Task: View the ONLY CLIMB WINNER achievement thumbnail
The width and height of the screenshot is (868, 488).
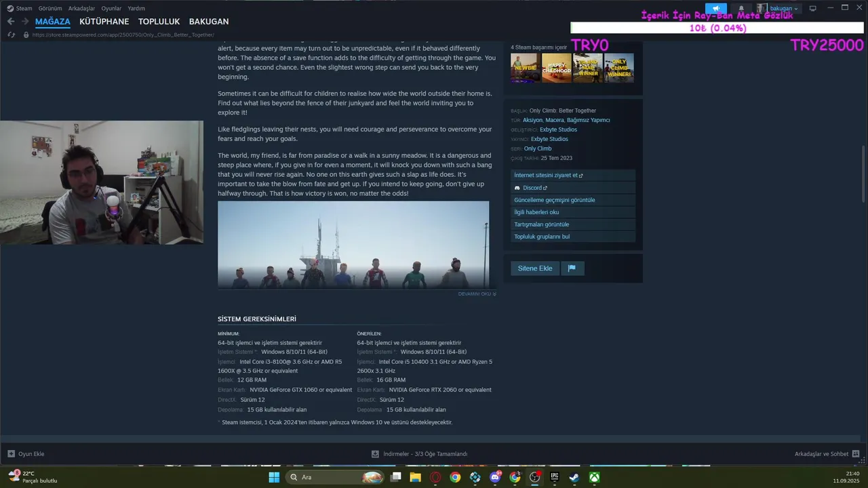Action: click(619, 68)
